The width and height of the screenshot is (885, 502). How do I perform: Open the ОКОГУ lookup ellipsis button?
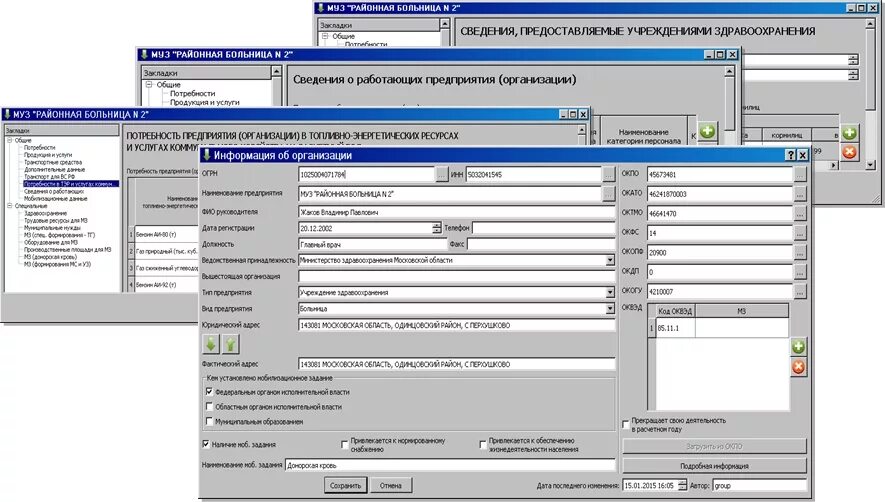[799, 291]
